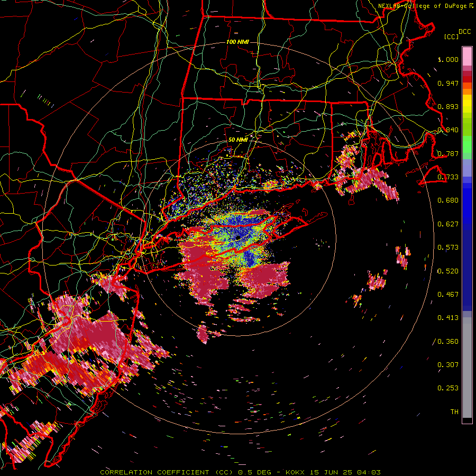The image size is (476, 476).
Task: Click the TH threshold label
Action: [x=454, y=412]
